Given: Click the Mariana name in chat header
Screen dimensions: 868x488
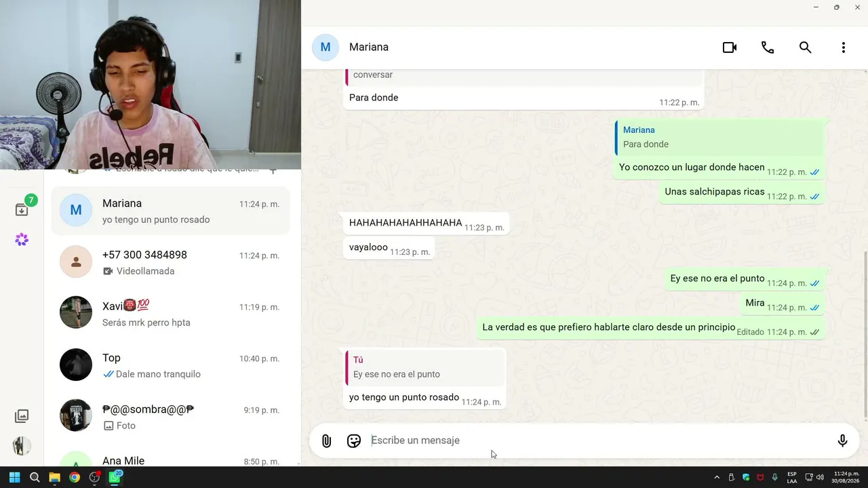Looking at the screenshot, I should click(369, 47).
